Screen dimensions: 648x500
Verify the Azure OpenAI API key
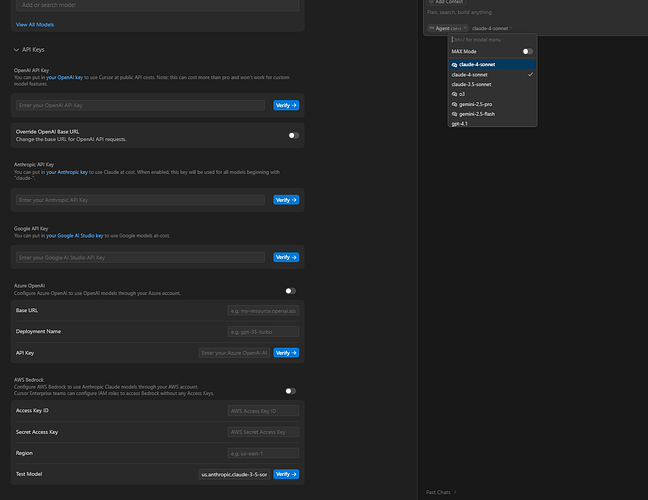coord(286,353)
